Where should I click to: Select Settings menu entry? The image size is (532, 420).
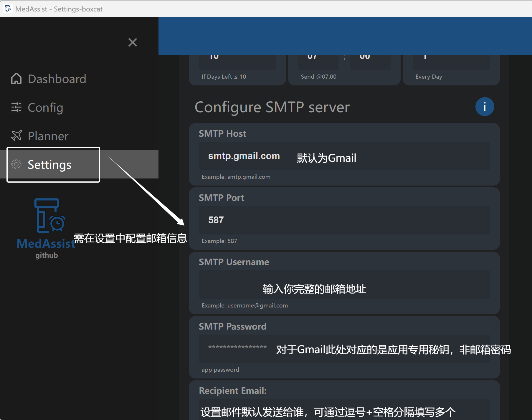[x=79, y=164]
